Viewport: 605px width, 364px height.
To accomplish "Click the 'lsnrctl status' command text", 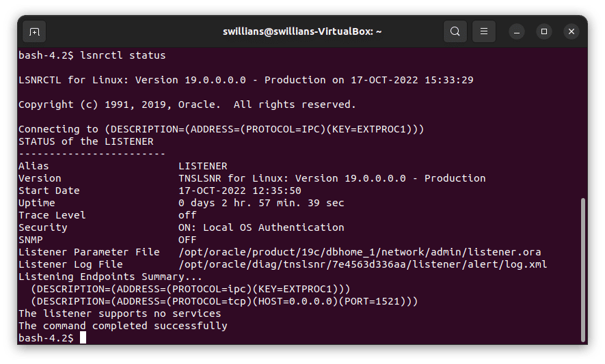I will [x=122, y=55].
